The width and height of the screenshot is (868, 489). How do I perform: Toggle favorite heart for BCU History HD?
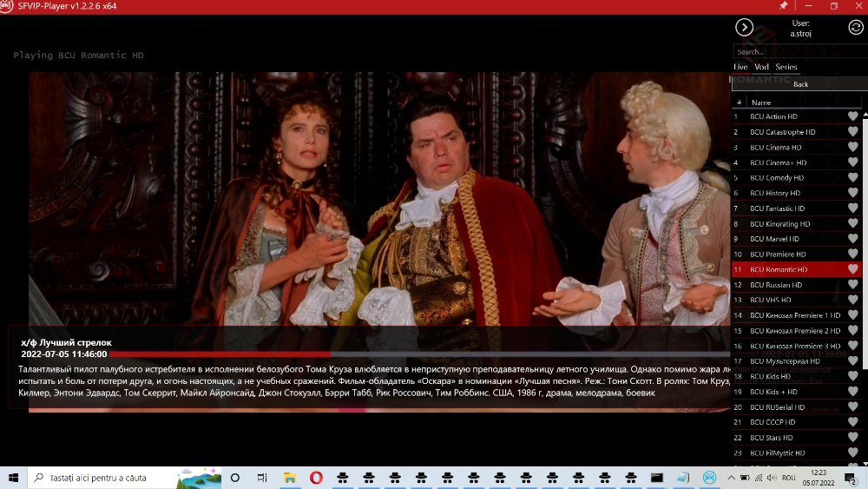(852, 193)
